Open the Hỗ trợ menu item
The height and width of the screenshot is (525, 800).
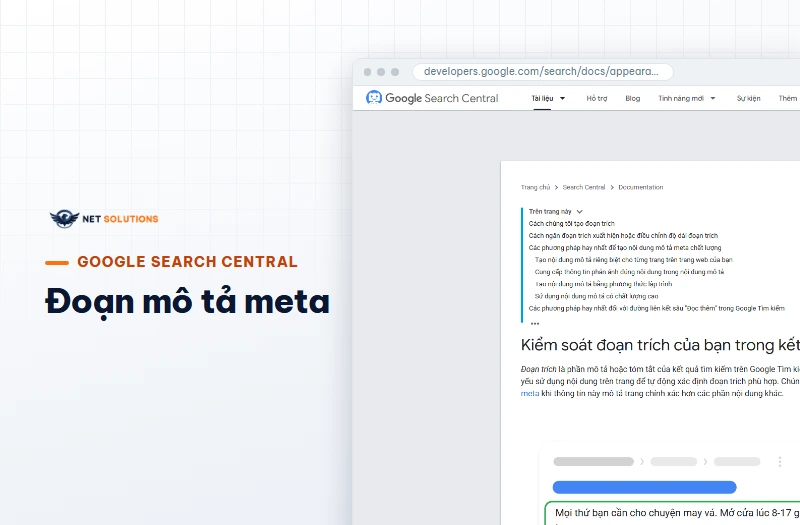pyautogui.click(x=596, y=98)
